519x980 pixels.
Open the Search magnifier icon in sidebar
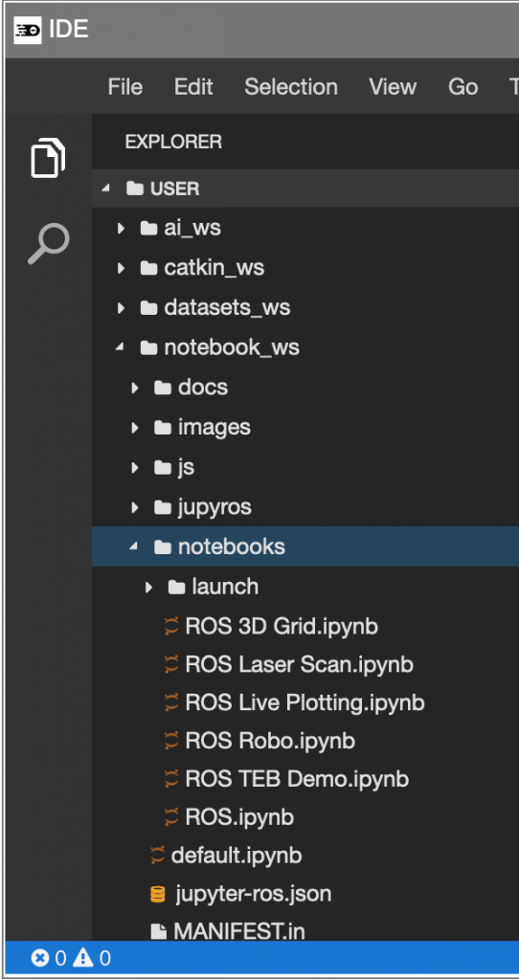(x=48, y=244)
